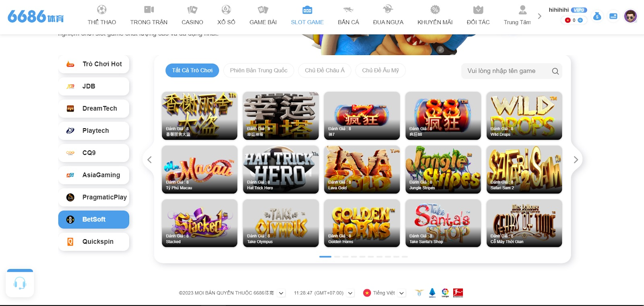
Task: Open the Trung Tâm user center icon
Action: click(522, 10)
